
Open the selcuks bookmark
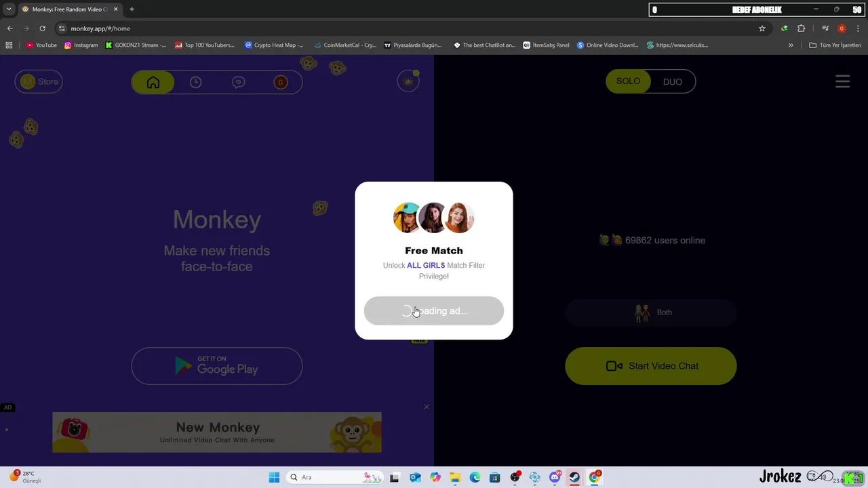tap(677, 45)
